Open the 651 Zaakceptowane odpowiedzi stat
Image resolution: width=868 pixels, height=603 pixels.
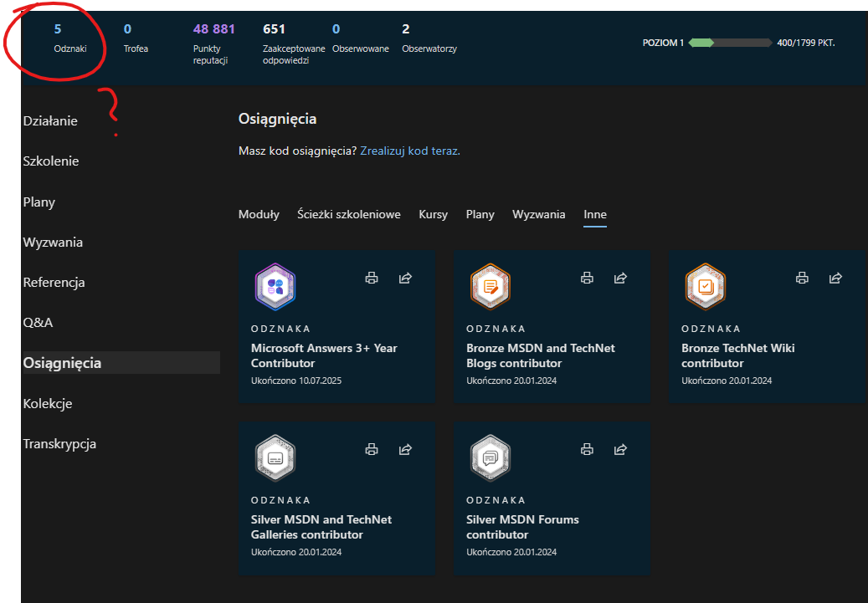(294, 43)
